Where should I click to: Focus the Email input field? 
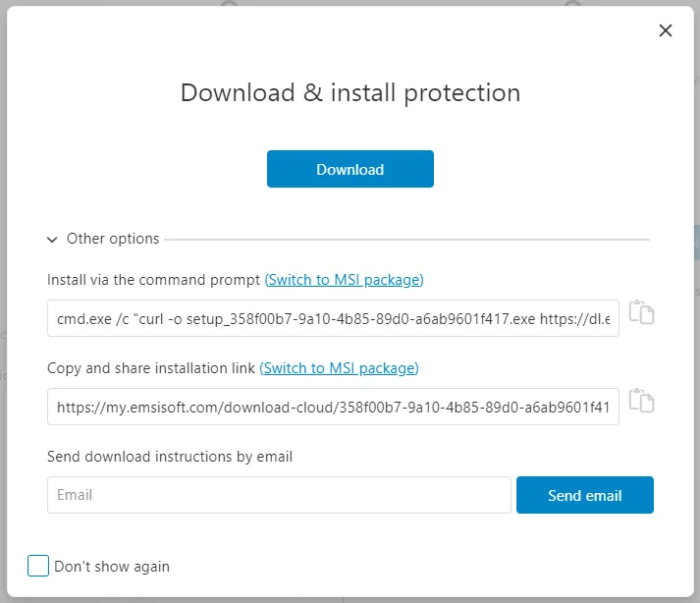(x=279, y=495)
